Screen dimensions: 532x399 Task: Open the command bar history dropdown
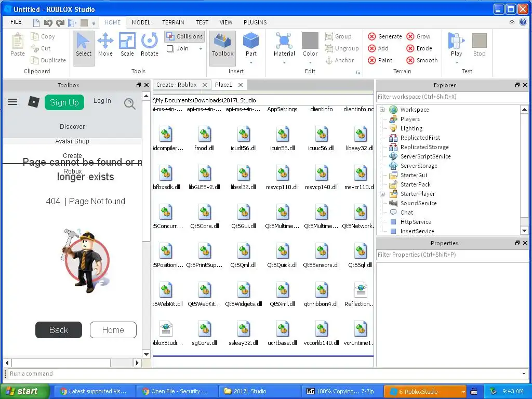pyautogui.click(x=525, y=374)
